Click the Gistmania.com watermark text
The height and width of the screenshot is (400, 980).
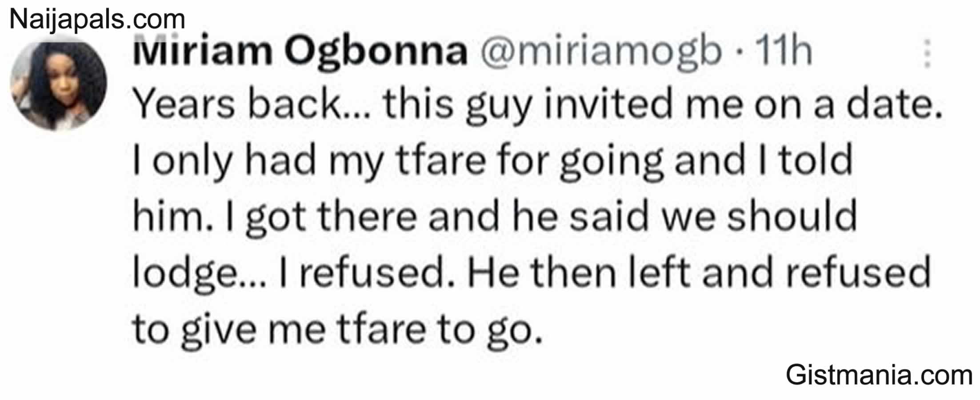pyautogui.click(x=879, y=375)
